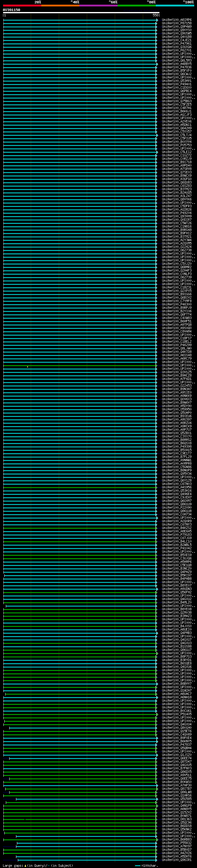Click the white query sequence ruler bar

(x=81, y=13)
